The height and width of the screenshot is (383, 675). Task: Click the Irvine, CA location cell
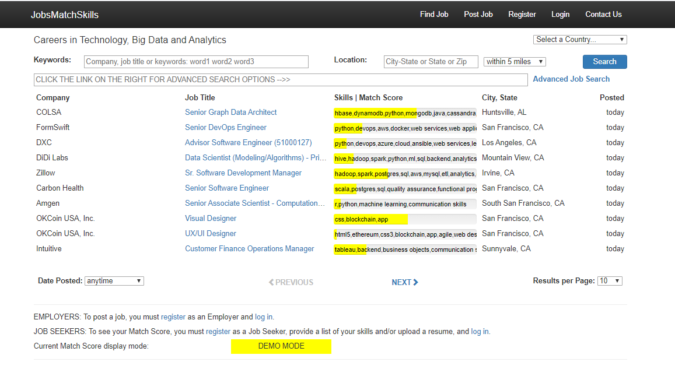coord(498,173)
